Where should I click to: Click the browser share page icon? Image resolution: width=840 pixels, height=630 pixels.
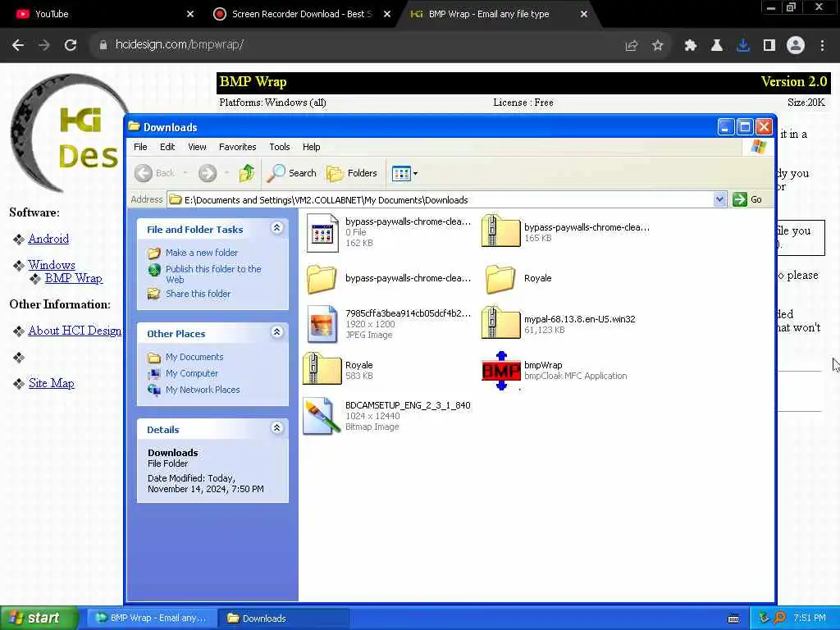632,46
